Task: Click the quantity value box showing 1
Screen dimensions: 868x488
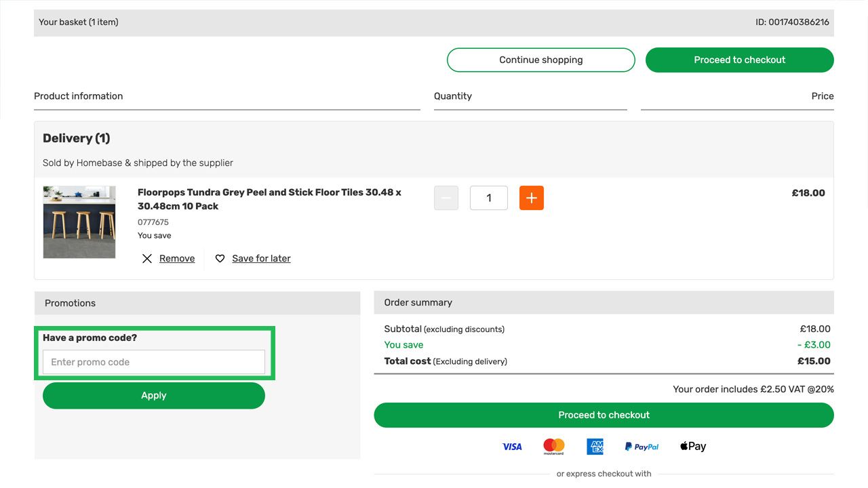Action: [488, 197]
